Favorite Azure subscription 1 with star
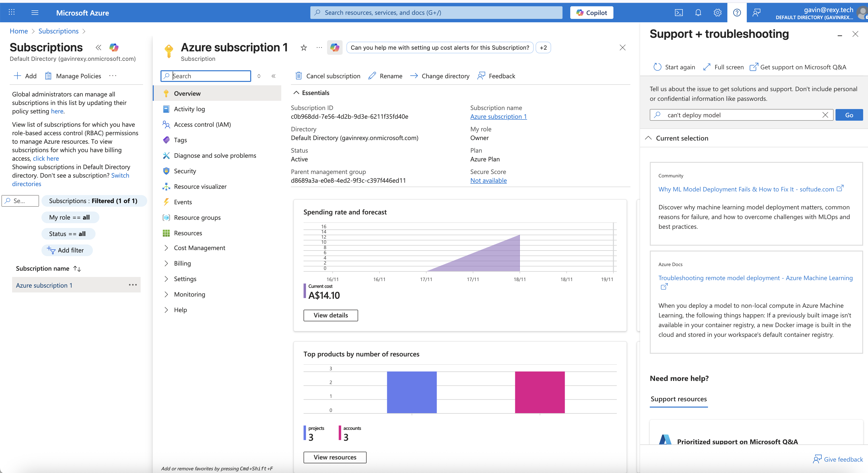Image resolution: width=868 pixels, height=473 pixels. click(x=304, y=48)
